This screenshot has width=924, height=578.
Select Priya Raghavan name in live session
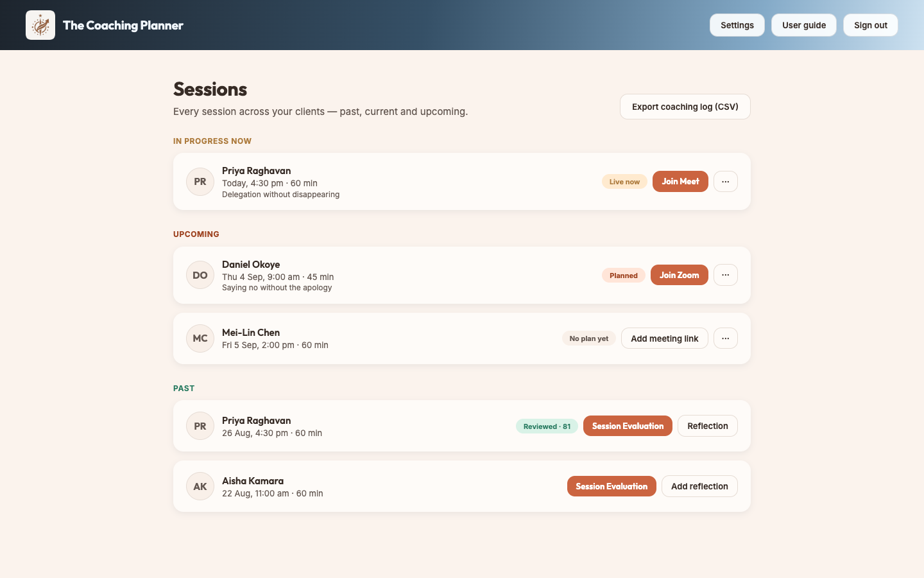pos(257,171)
